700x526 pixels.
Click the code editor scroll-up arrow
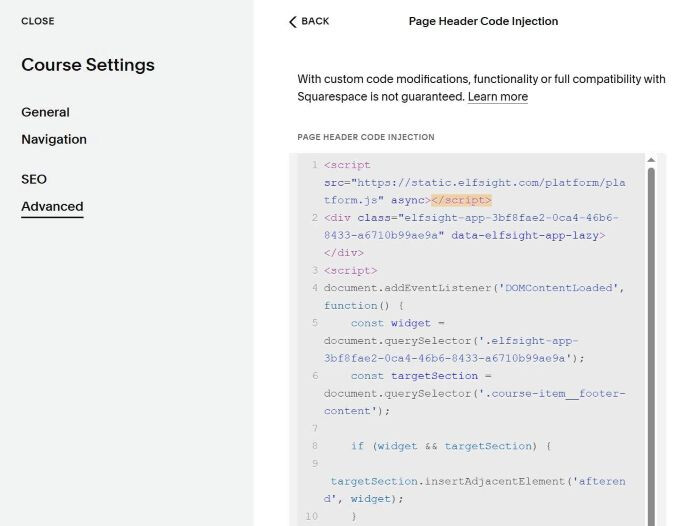(x=651, y=160)
